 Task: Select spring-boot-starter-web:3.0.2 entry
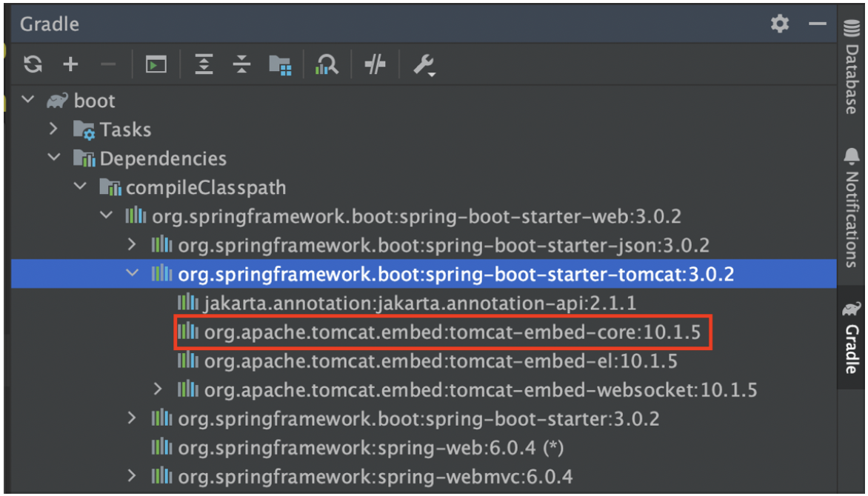click(424, 216)
